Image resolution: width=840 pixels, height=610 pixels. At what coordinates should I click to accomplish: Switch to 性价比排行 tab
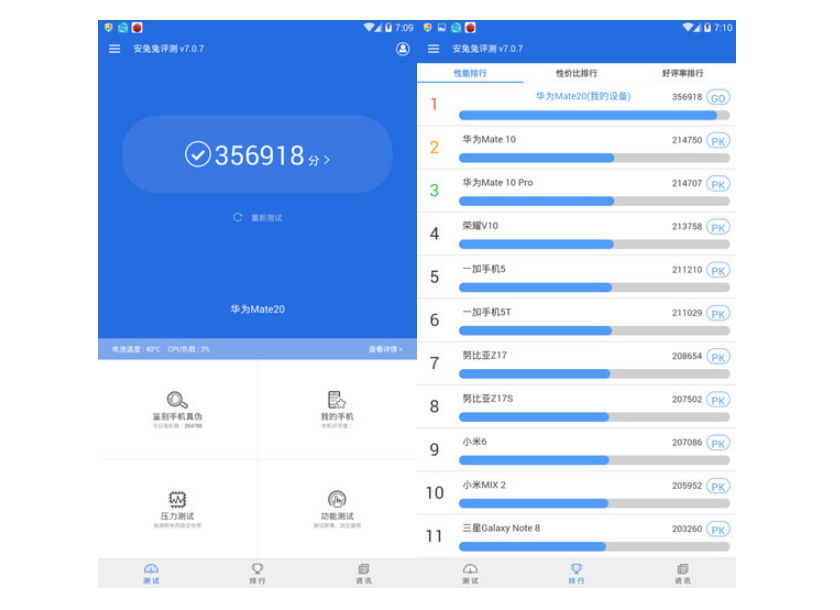pyautogui.click(x=576, y=73)
